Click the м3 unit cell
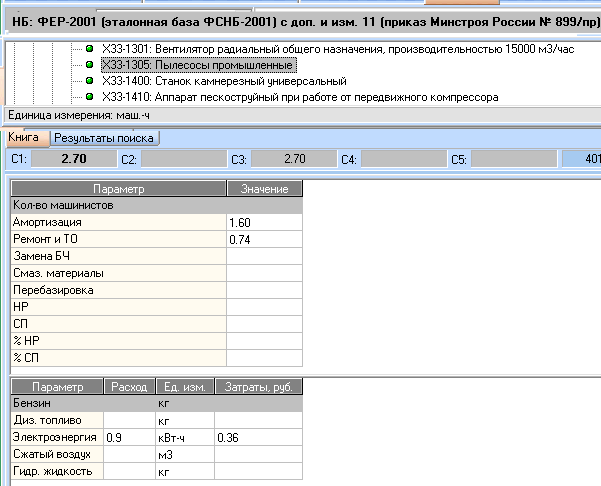This screenshot has height=486, width=601. tap(185, 454)
